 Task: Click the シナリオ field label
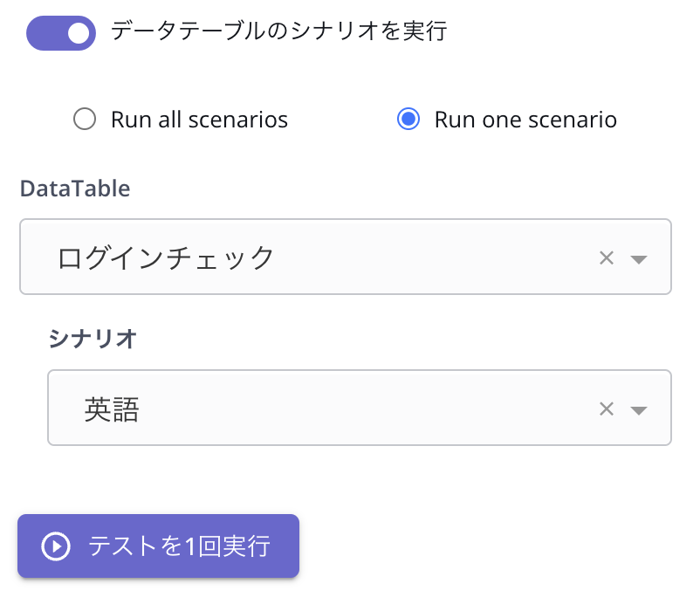point(93,340)
